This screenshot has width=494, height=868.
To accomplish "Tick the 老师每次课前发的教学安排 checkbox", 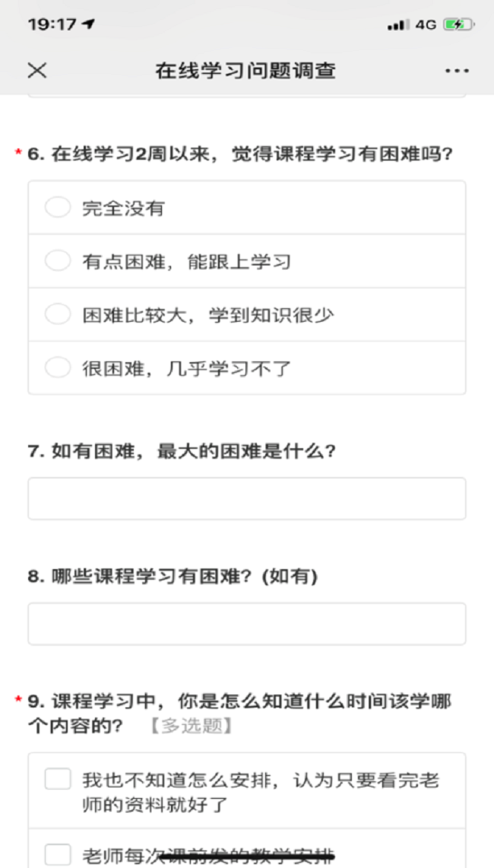I will (x=58, y=854).
